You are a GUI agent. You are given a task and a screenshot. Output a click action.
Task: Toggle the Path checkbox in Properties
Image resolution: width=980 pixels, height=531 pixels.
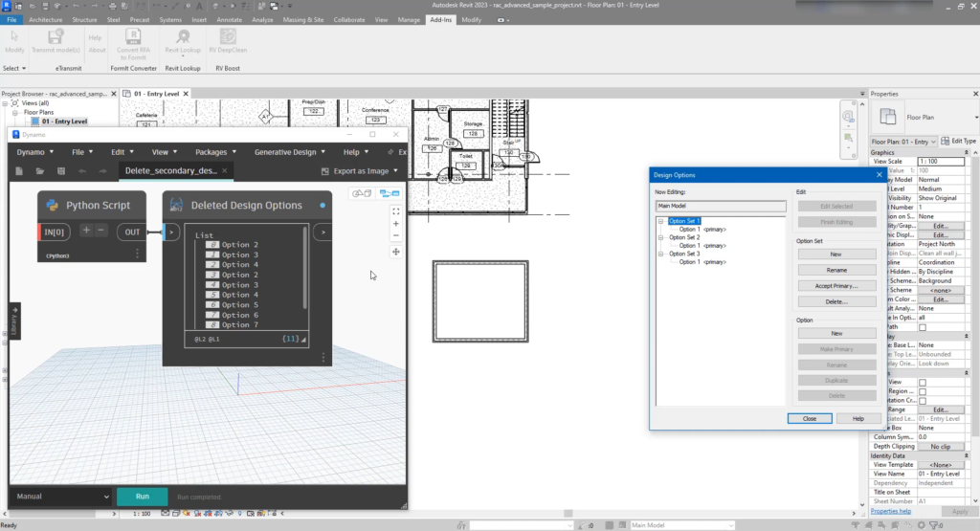pos(923,327)
